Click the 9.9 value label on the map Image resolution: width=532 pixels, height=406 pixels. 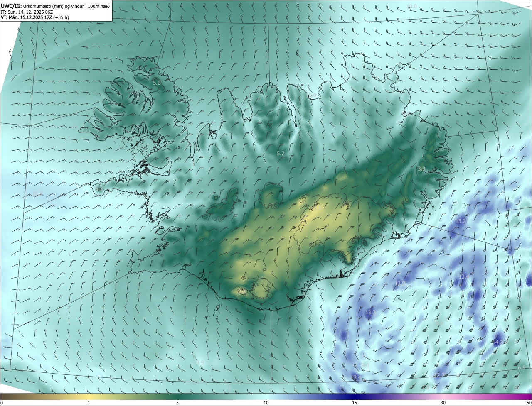tap(200, 362)
